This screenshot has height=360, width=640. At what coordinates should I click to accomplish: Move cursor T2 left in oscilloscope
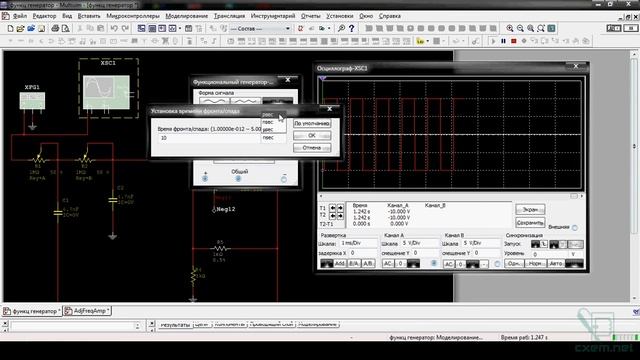[x=333, y=216]
